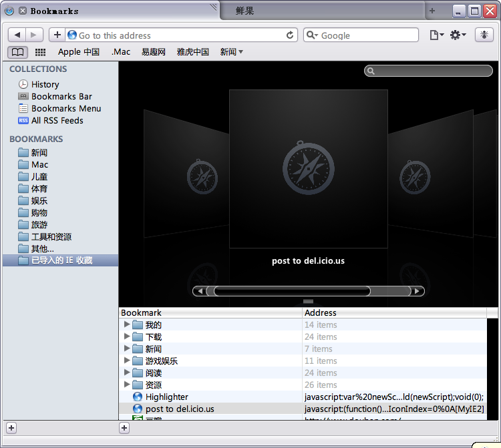Switch to the Bookmarks tab
The image size is (501, 448).
[110, 11]
